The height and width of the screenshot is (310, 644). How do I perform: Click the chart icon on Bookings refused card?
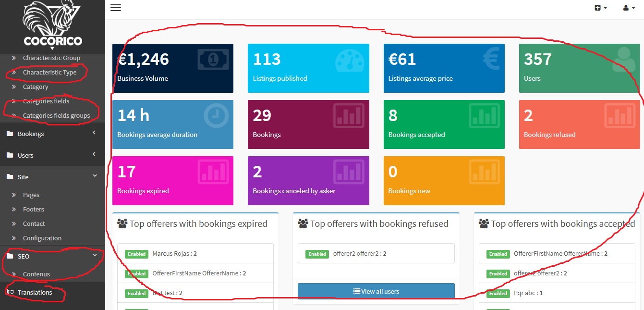(620, 115)
